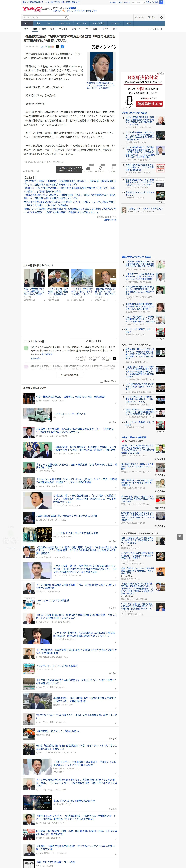Image resolution: width=186 pixels, height=868 pixels.
Task: Select オリジナル navigation tab
Action: 81,24
